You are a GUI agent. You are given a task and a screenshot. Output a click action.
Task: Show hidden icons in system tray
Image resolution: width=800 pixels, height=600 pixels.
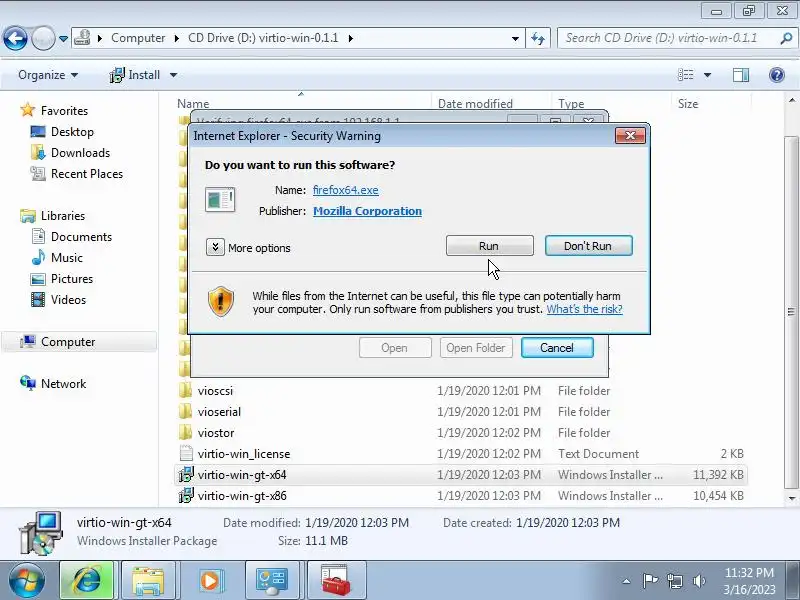[x=627, y=581]
